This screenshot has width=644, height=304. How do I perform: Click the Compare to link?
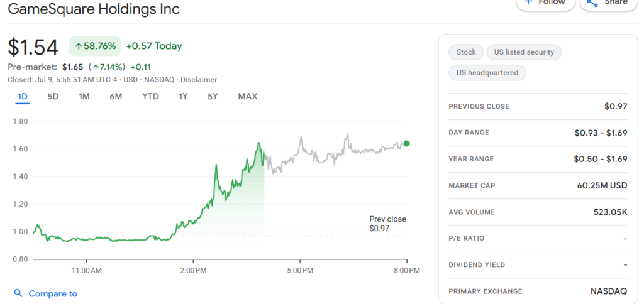pyautogui.click(x=53, y=293)
